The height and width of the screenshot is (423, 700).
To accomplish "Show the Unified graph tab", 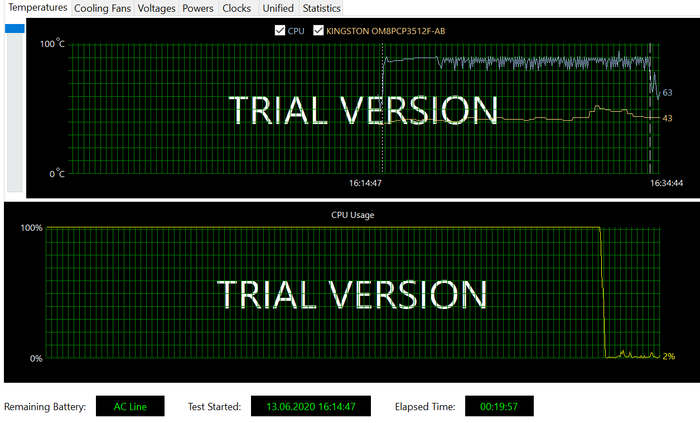I will point(278,8).
